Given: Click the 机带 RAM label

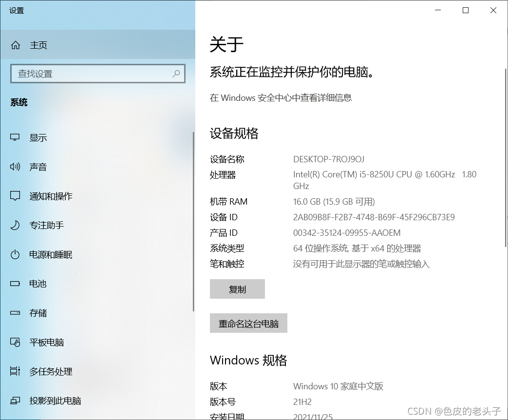Looking at the screenshot, I should [228, 202].
